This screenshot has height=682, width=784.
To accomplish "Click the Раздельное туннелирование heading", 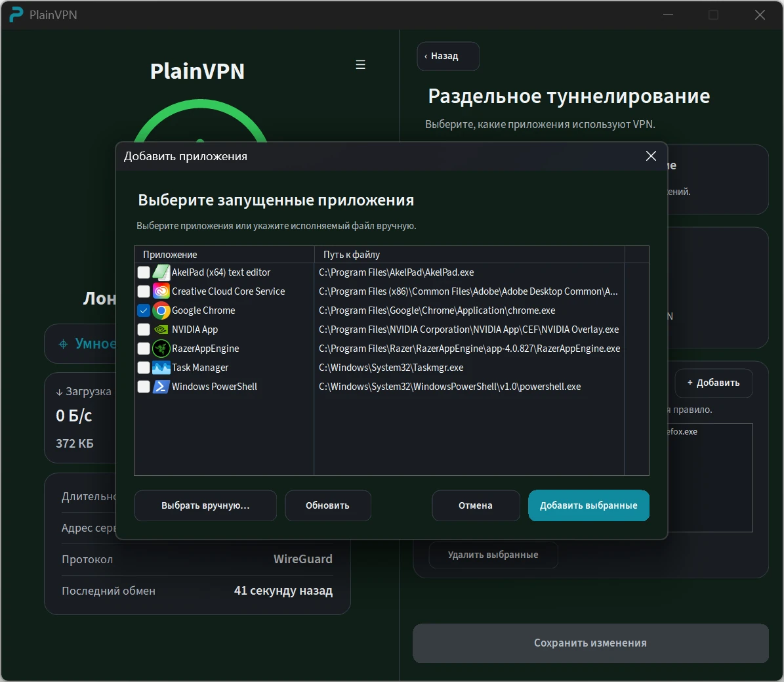I will 569,96.
